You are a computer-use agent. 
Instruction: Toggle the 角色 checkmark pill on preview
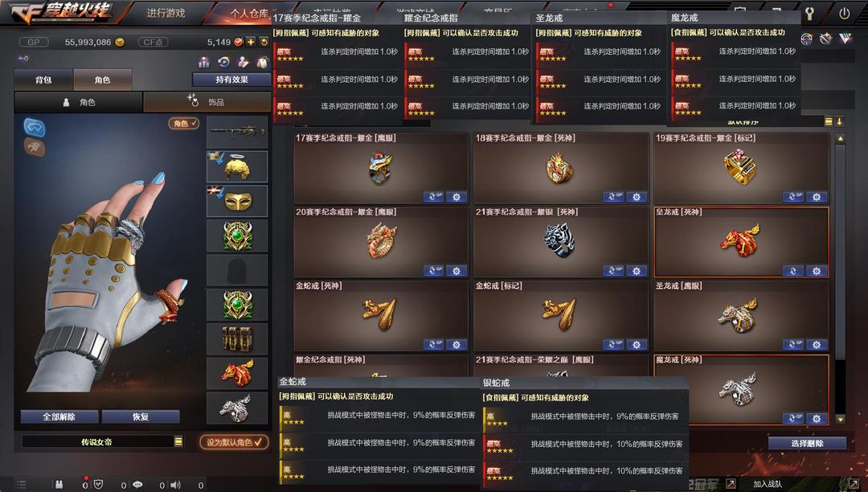[x=183, y=124]
